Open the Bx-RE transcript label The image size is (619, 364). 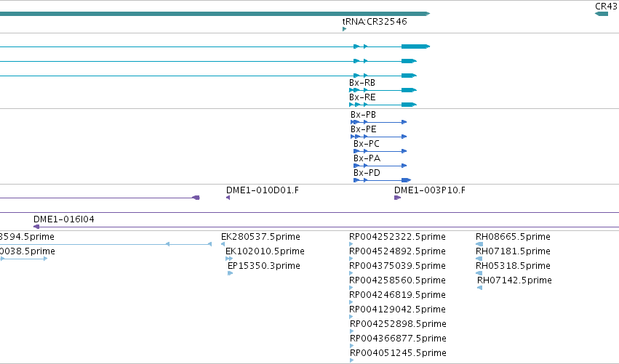(362, 97)
